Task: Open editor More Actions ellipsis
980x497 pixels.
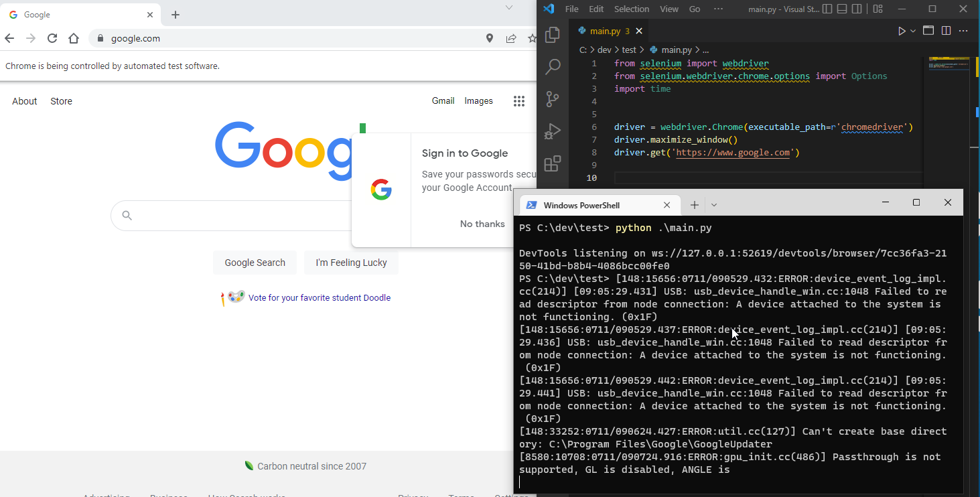Action: click(963, 31)
